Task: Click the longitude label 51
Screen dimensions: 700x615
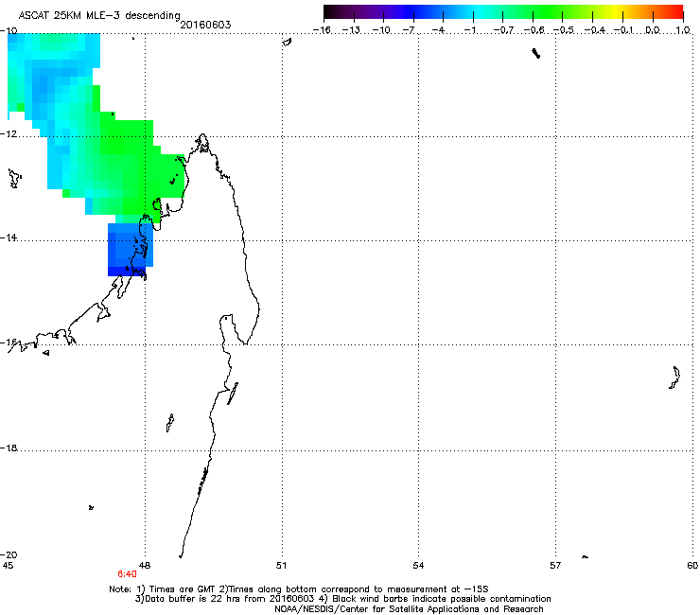Action: coord(282,565)
